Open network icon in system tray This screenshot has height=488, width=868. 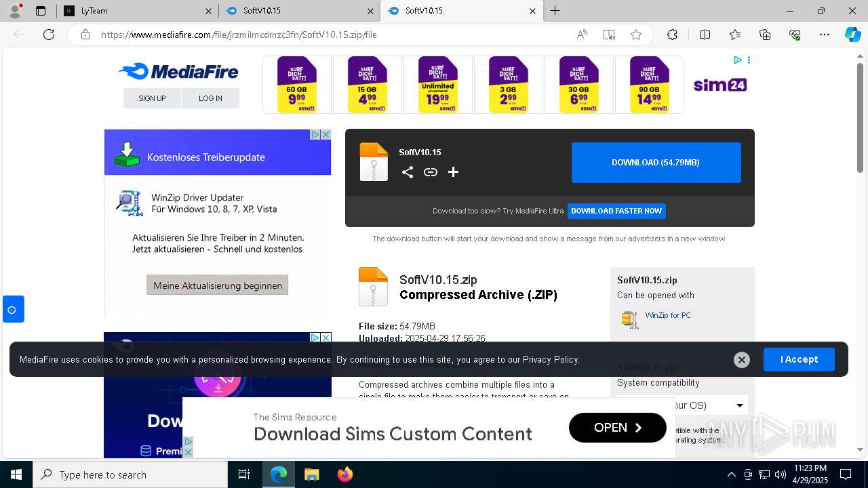pyautogui.click(x=764, y=474)
